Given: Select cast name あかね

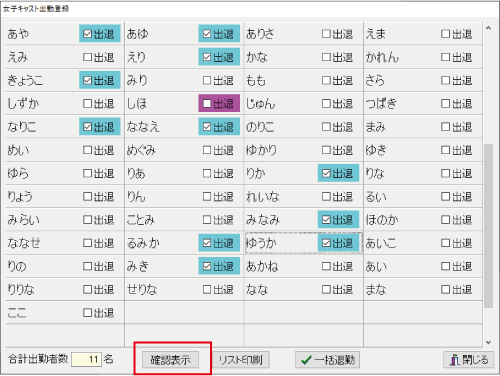Looking at the screenshot, I should tap(262, 266).
